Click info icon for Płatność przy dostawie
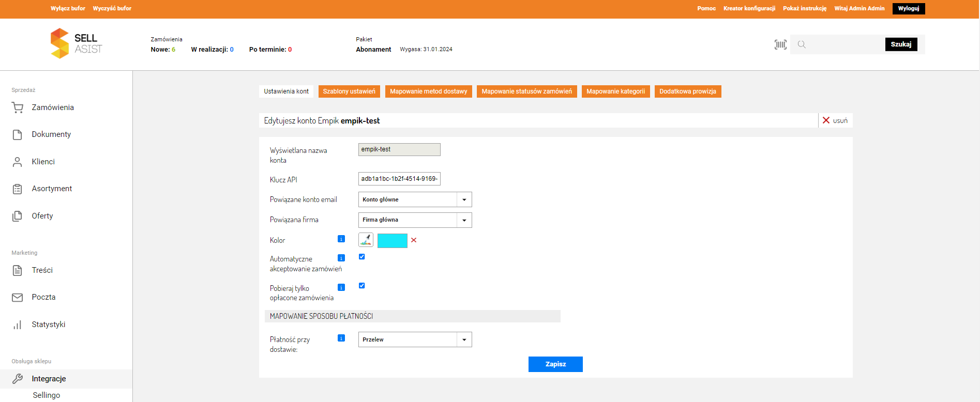The width and height of the screenshot is (980, 402). pyautogui.click(x=341, y=338)
